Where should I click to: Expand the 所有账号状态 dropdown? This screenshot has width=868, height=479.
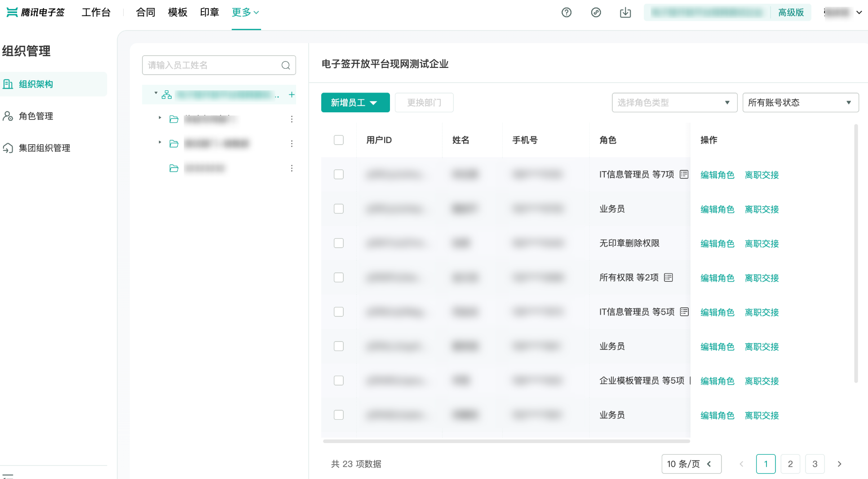click(800, 102)
